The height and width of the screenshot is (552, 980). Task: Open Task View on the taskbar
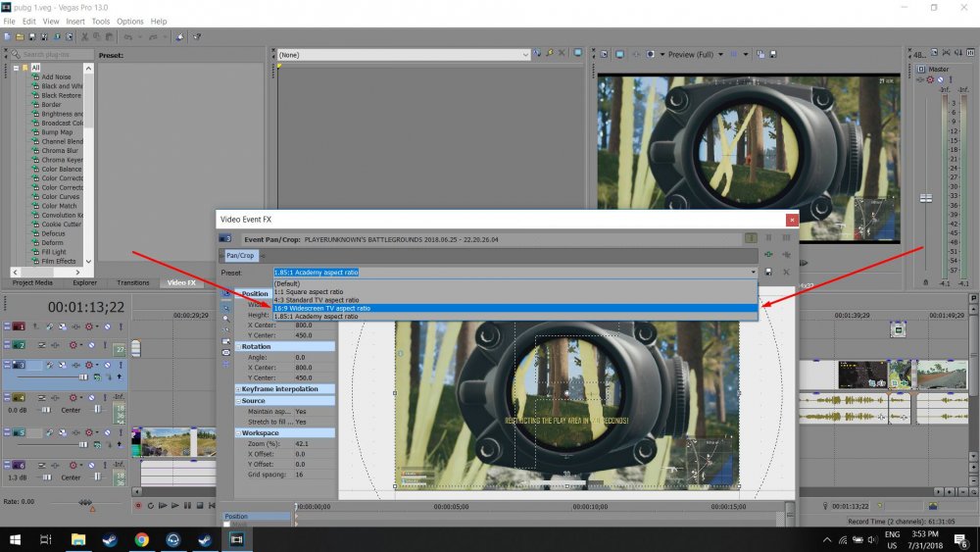tap(46, 539)
